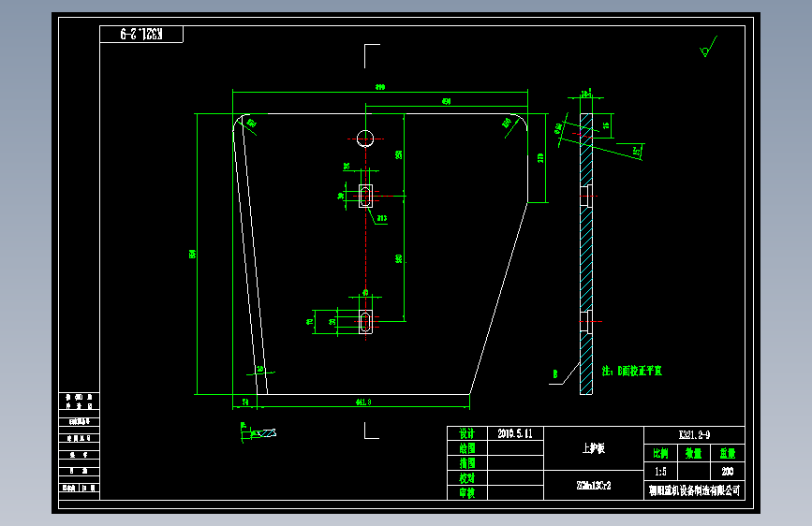Image resolution: width=812 pixels, height=526 pixels.
Task: Click the B leader label near section view
Action: point(555,374)
